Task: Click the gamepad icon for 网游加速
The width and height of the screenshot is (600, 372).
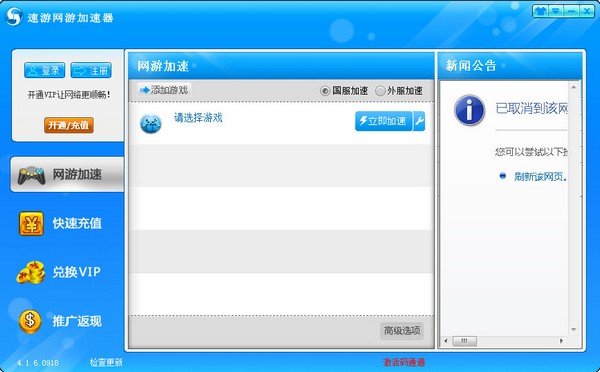Action: [x=31, y=175]
